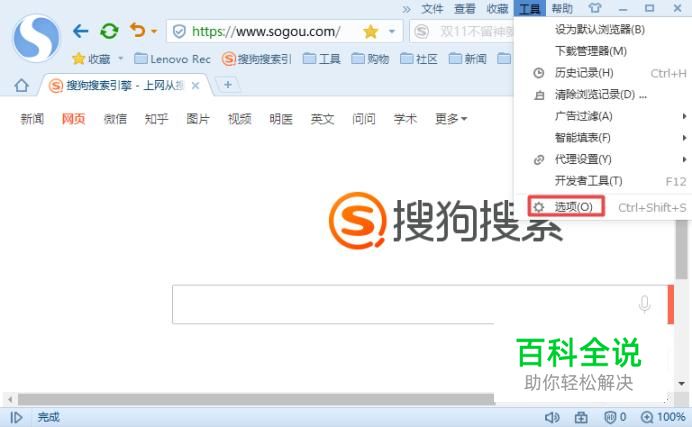Click the microphone voice search icon

tap(644, 304)
